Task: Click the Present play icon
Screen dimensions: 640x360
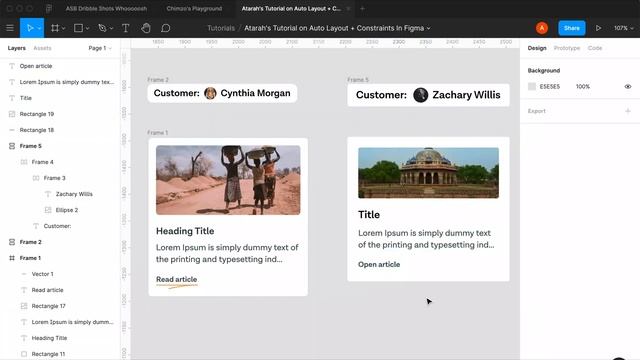Action: click(598, 28)
